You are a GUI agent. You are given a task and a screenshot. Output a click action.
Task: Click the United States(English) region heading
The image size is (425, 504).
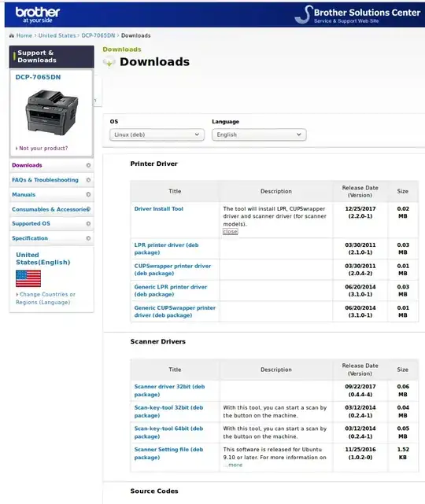(43, 259)
